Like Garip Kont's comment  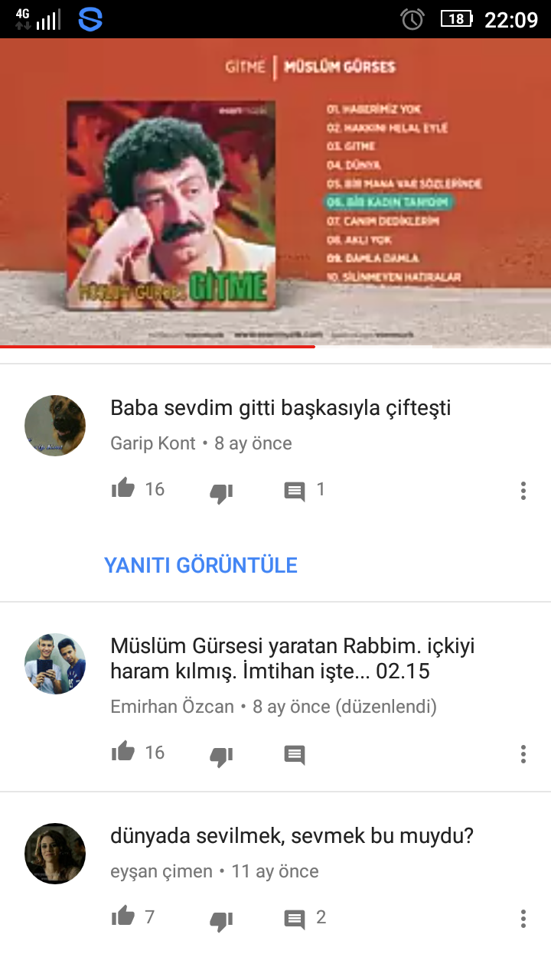[x=123, y=488]
